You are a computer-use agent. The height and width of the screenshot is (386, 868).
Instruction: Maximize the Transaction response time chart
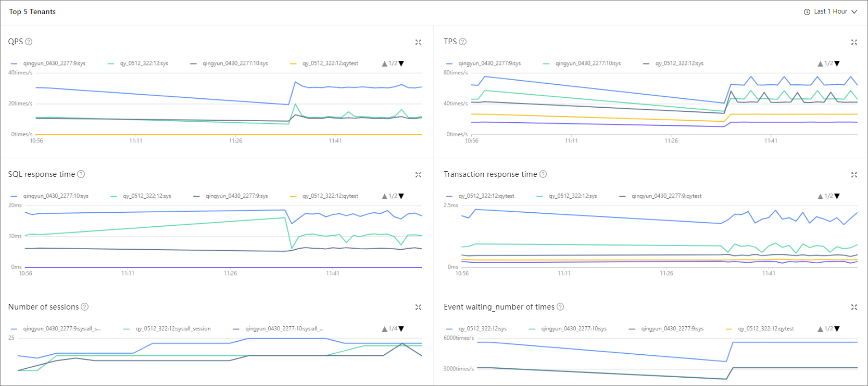[x=854, y=175]
